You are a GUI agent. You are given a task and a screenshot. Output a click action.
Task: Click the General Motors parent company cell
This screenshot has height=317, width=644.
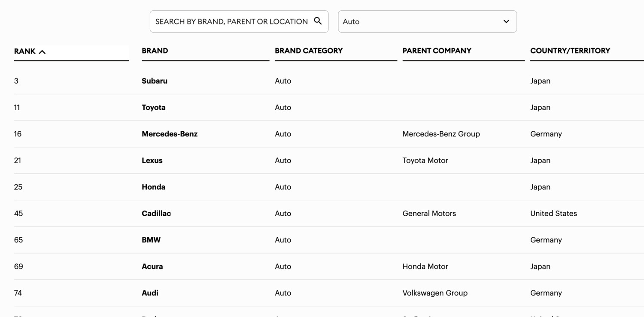coord(429,214)
